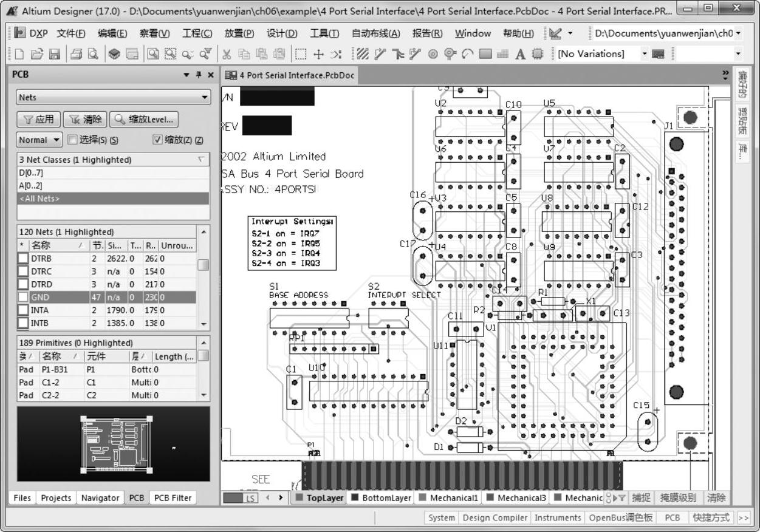Screen dimensions: 760x532
Task: Click the Copy icon in toolbar
Action: 244,54
